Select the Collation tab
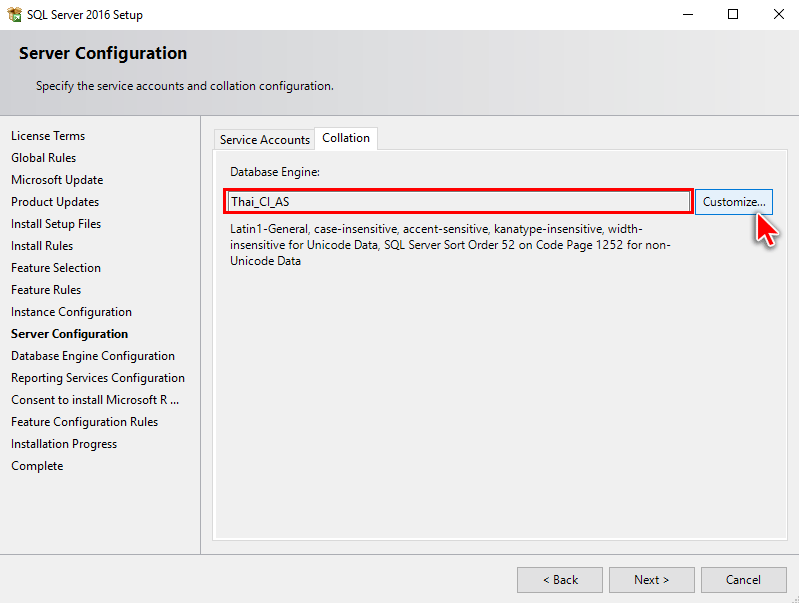799x603 pixels. 346,138
